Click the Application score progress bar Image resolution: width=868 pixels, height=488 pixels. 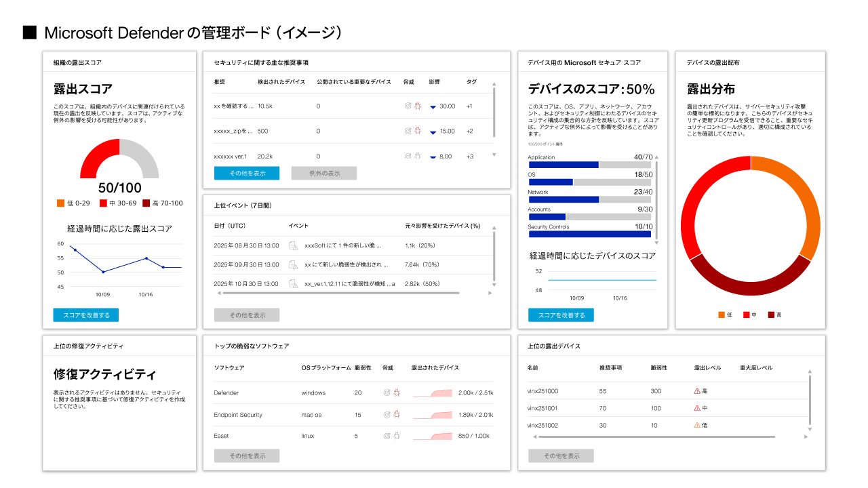tap(589, 165)
